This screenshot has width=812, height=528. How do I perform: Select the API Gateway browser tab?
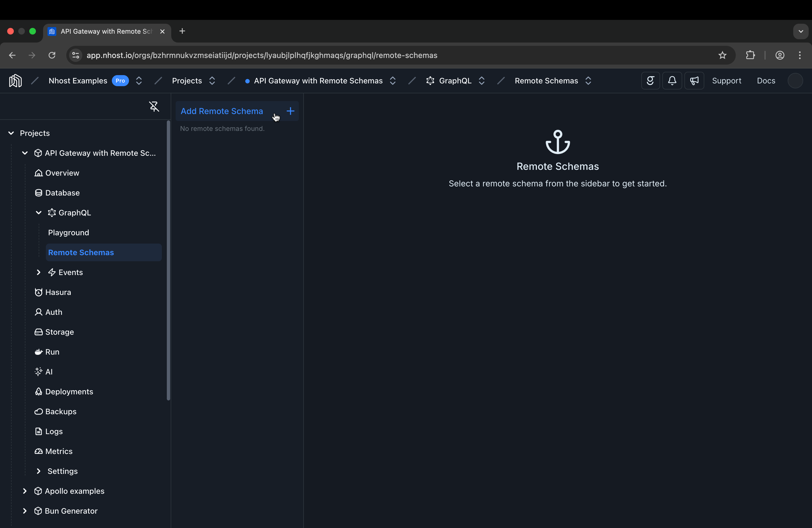[x=102, y=31]
